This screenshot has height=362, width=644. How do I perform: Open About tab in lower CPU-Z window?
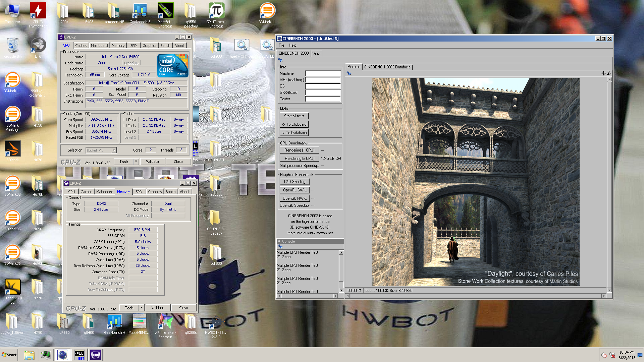(x=184, y=192)
